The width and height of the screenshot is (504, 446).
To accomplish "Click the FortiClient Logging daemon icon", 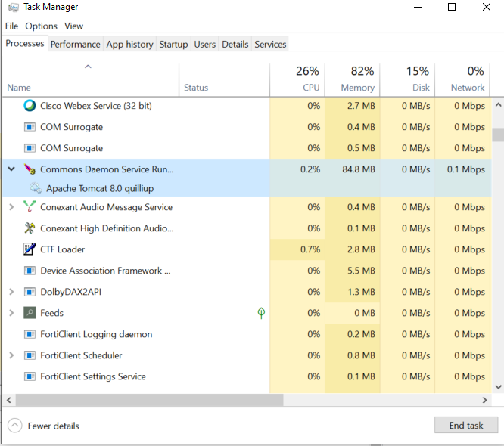I will point(30,334).
